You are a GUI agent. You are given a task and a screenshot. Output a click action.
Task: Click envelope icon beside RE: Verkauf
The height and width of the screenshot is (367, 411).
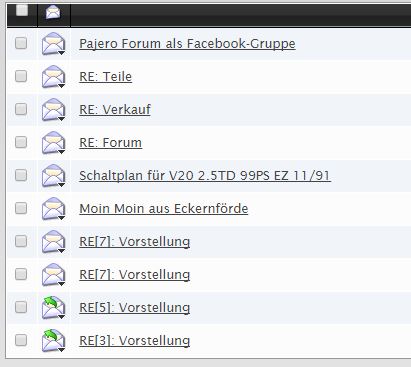coord(53,109)
